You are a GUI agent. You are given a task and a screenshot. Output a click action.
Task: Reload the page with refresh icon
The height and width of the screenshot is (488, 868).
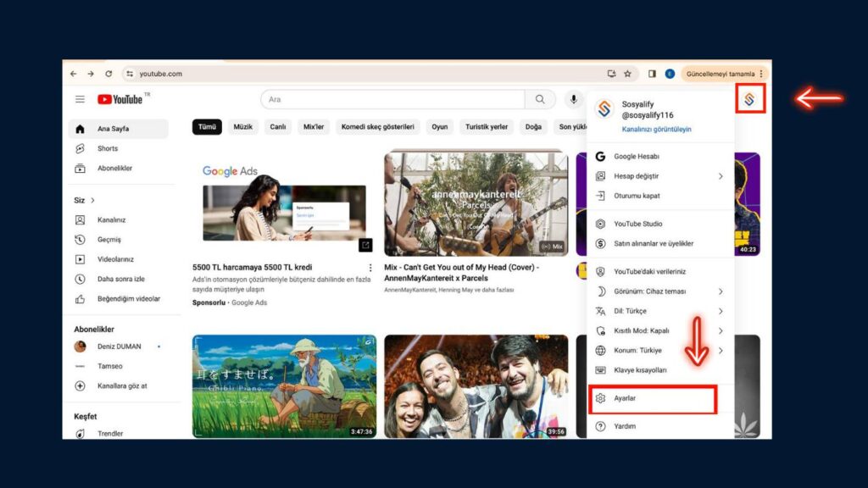108,74
